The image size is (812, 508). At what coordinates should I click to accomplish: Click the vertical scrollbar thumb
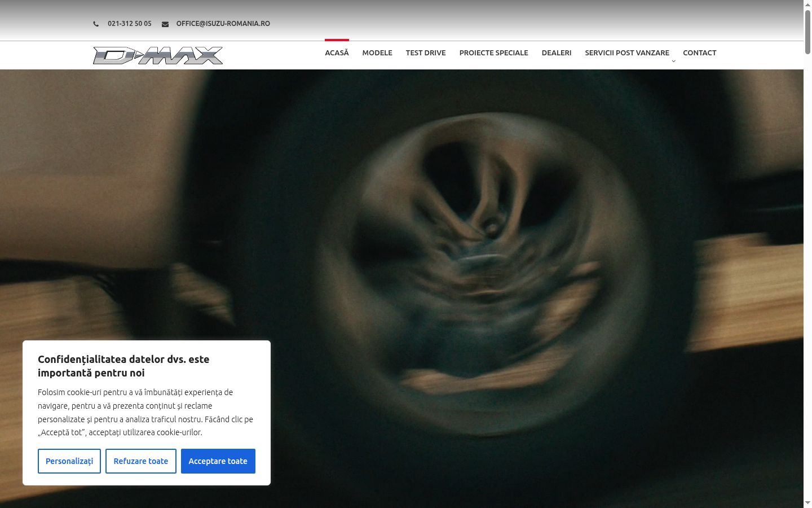click(x=807, y=32)
